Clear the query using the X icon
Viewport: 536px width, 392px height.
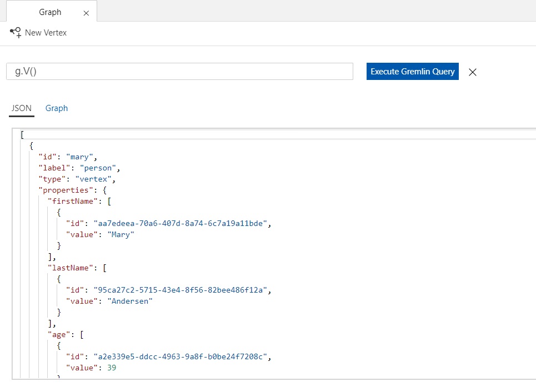[473, 72]
